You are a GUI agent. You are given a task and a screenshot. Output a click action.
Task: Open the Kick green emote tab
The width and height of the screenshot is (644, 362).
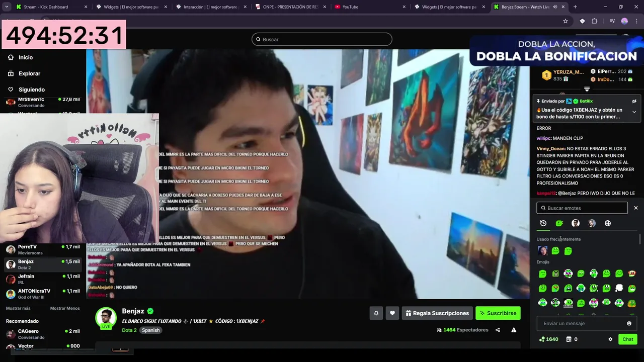click(x=559, y=223)
